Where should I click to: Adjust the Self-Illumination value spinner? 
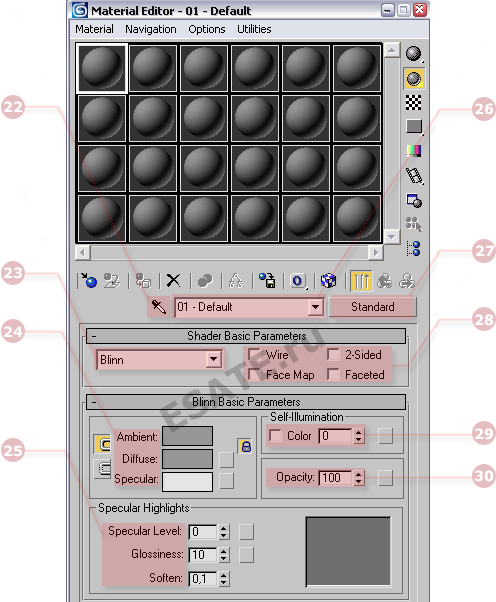[x=358, y=436]
